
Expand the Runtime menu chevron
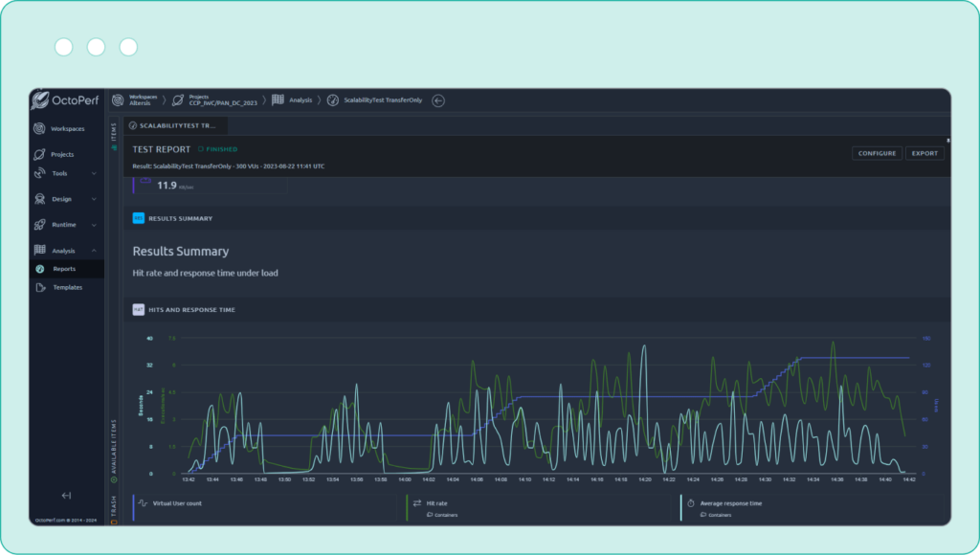94,225
